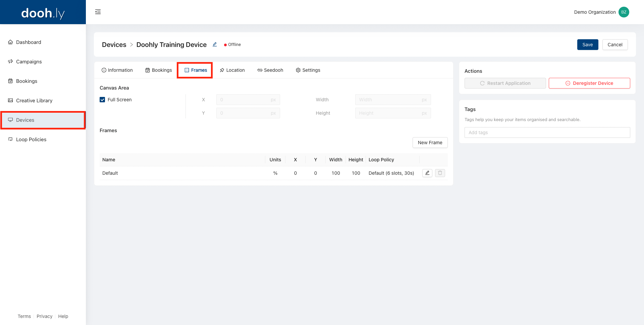Image resolution: width=644 pixels, height=325 pixels.
Task: Go to Campaigns in the sidebar
Action: [29, 62]
